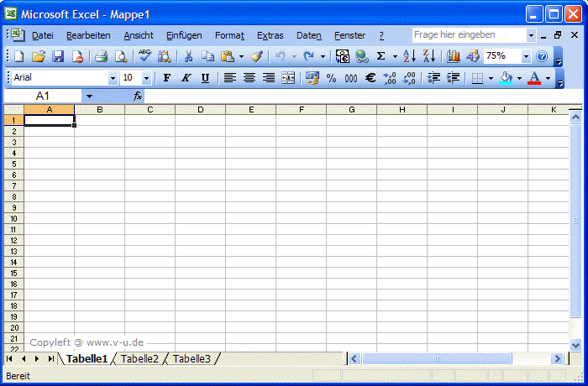588x386 pixels.
Task: Remove a decimal place
Action: (x=409, y=78)
